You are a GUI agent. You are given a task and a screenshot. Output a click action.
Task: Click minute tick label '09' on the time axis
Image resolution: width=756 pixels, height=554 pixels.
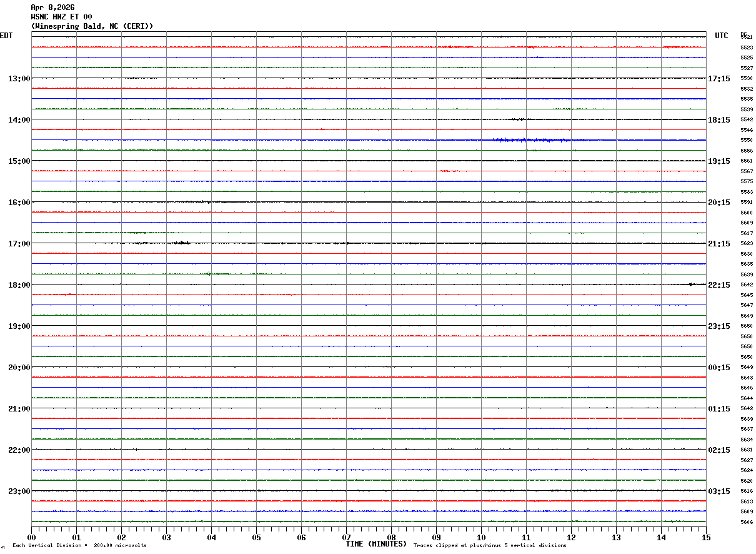[436, 537]
